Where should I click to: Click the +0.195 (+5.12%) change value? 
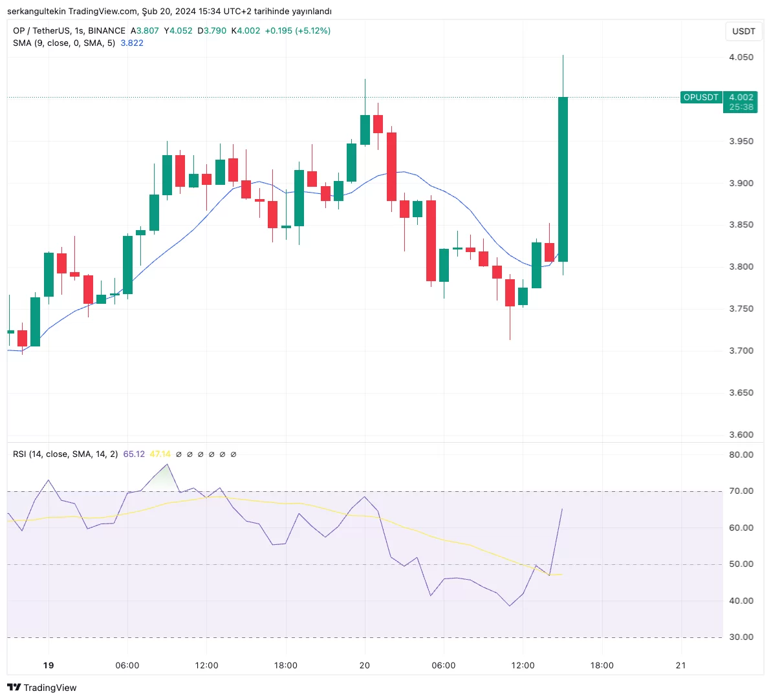click(x=298, y=30)
